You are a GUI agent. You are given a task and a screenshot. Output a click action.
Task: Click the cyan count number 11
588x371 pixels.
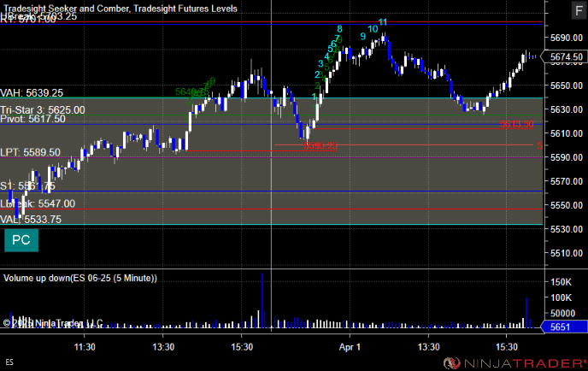383,22
